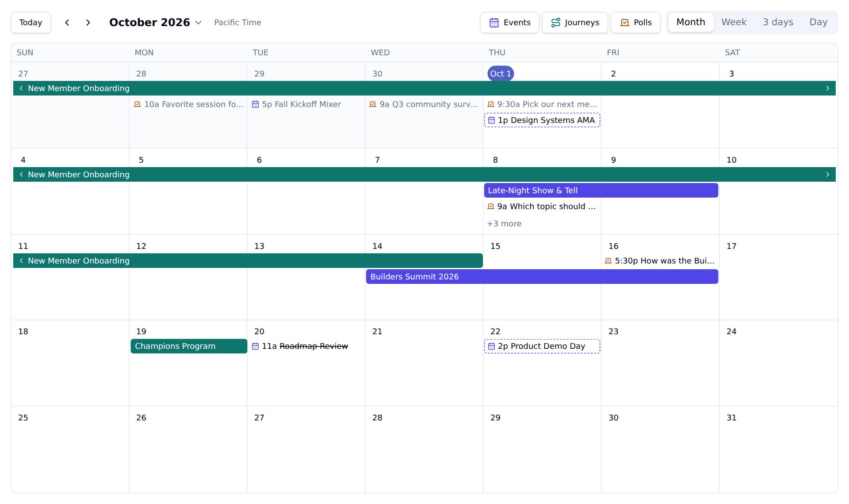Click calendar icon on 2p Product Demo Day
849x504 pixels.
[491, 346]
